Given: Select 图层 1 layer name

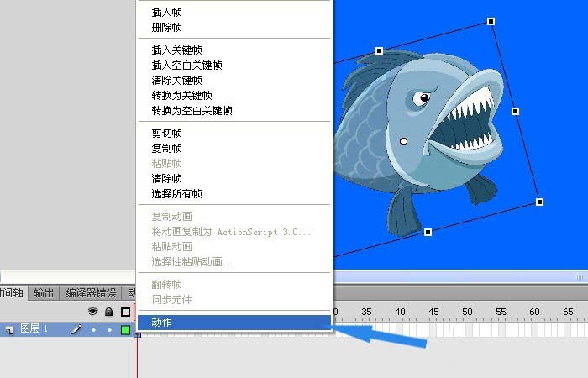Looking at the screenshot, I should point(34,329).
